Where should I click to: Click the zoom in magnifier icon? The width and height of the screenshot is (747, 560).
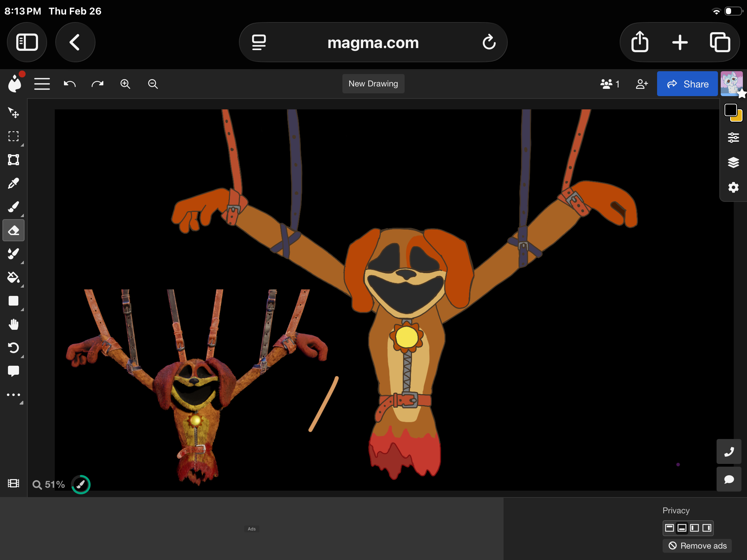(x=125, y=84)
